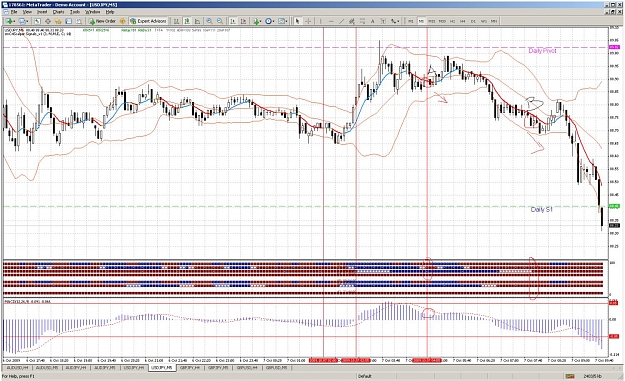The width and height of the screenshot is (625, 381).
Task: Open the Periods clock dropdown
Action: click(x=270, y=21)
